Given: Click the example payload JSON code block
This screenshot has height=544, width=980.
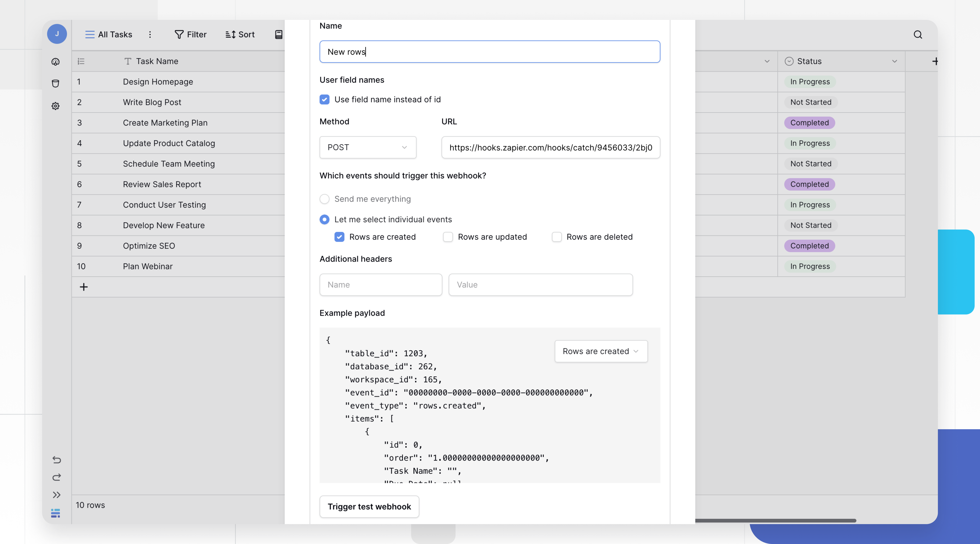Looking at the screenshot, I should (x=490, y=405).
